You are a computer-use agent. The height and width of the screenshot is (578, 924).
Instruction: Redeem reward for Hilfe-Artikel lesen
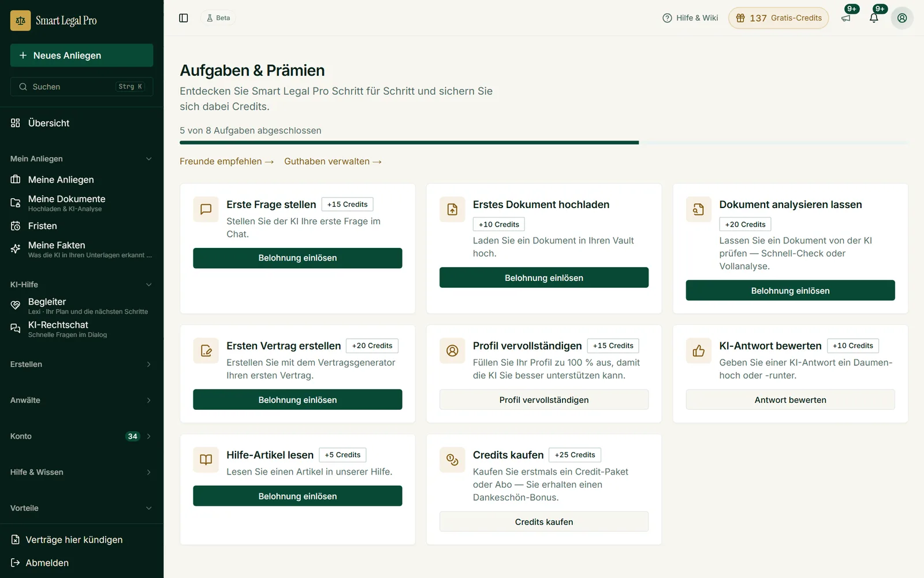(x=297, y=496)
